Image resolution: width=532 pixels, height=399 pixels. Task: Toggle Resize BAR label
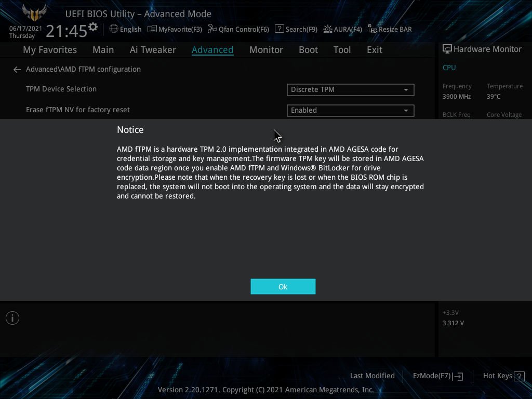pos(395,30)
